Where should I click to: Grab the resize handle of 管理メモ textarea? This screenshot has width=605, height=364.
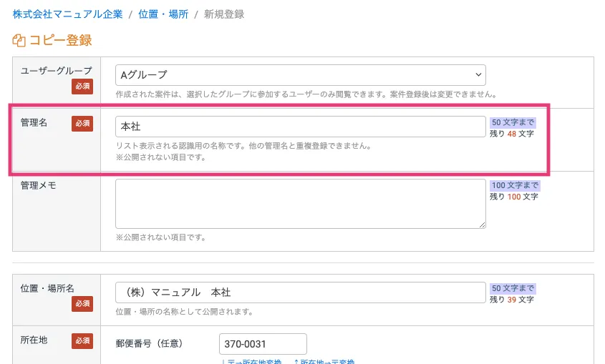tap(483, 225)
